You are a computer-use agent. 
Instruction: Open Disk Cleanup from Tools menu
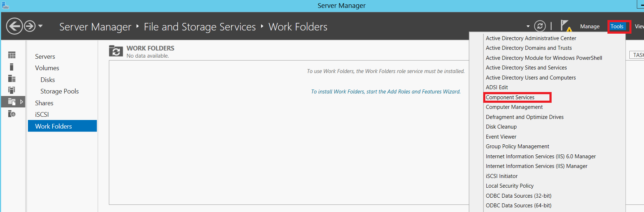click(501, 127)
